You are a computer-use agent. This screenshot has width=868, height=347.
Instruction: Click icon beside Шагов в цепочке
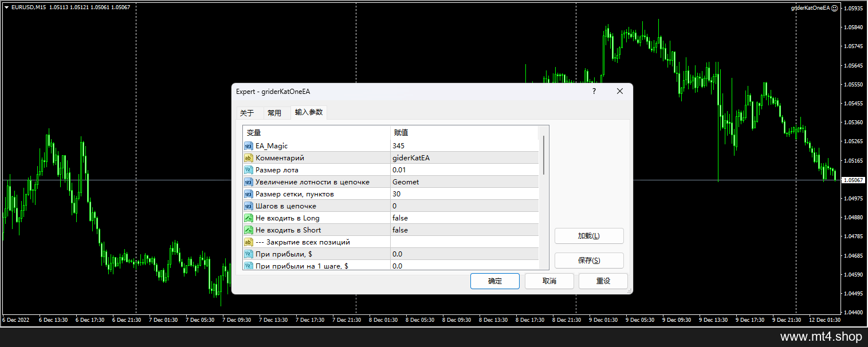pyautogui.click(x=248, y=206)
